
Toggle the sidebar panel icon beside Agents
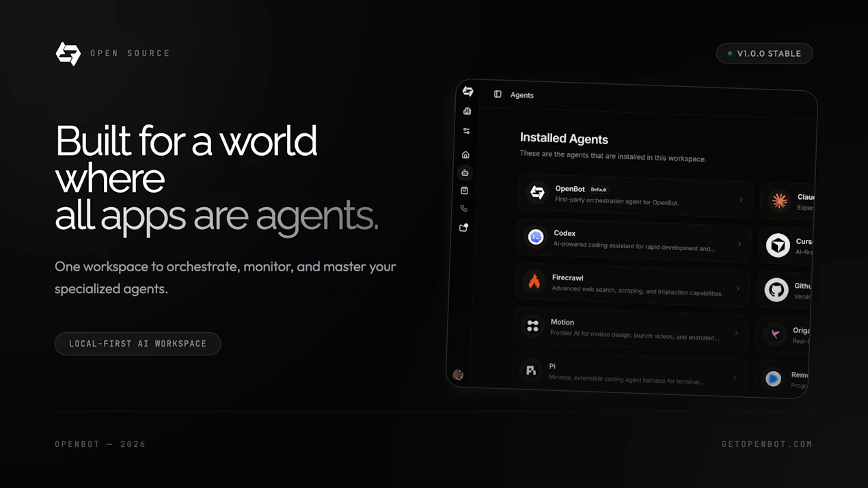[498, 94]
